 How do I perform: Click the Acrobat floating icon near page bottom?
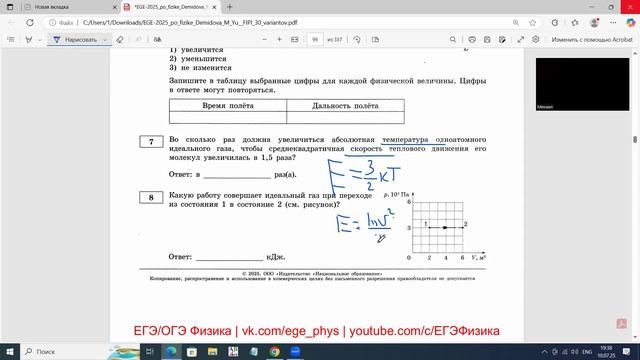point(622,324)
